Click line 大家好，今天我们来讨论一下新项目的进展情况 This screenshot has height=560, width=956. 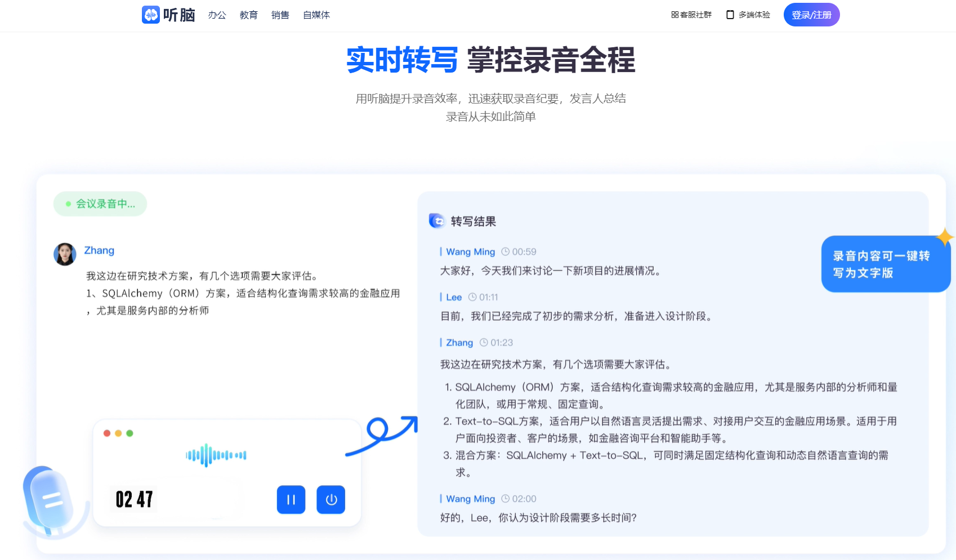coord(551,271)
